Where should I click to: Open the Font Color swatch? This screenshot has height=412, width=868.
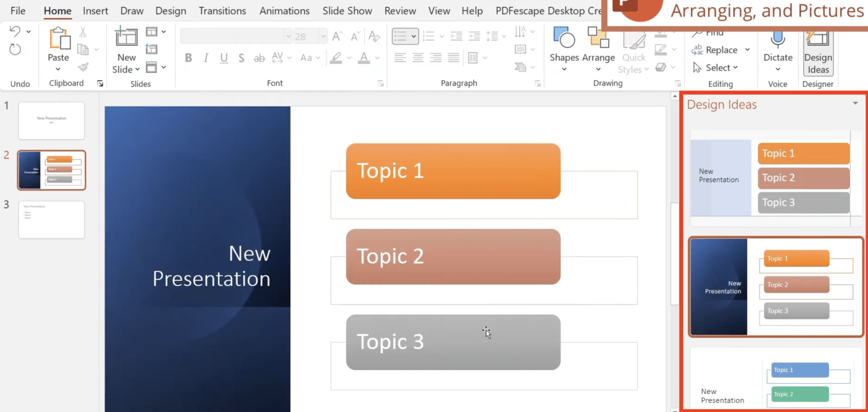(364, 58)
